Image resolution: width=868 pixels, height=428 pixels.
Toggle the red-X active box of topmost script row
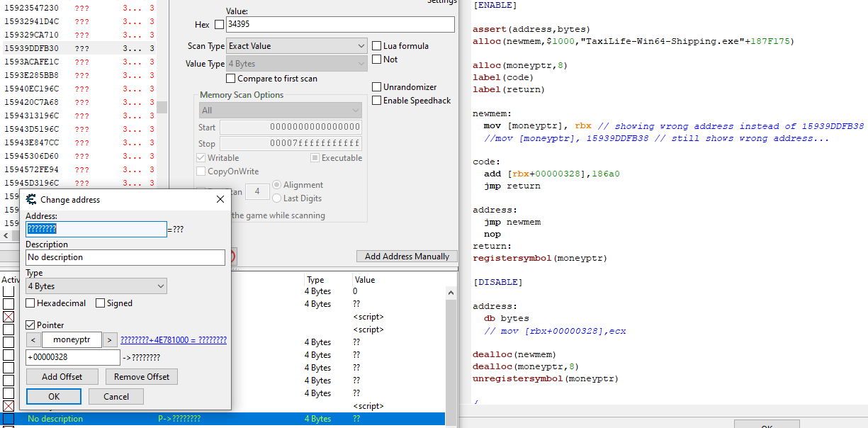9,317
